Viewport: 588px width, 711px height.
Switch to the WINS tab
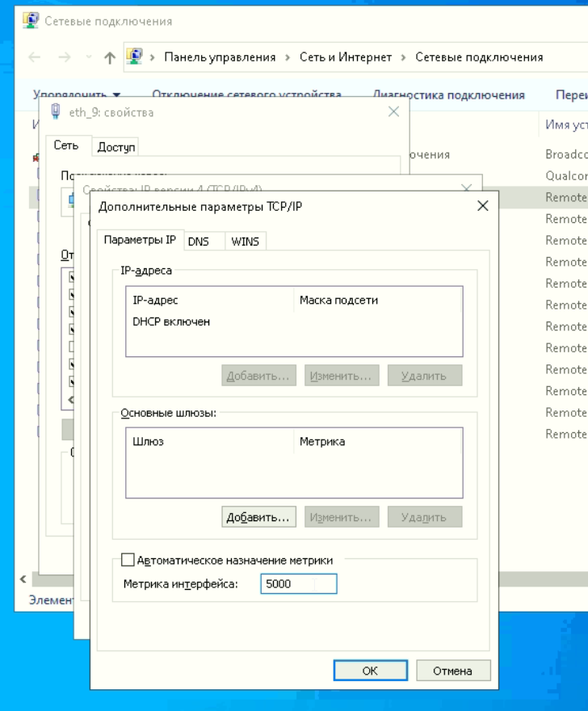[245, 241]
